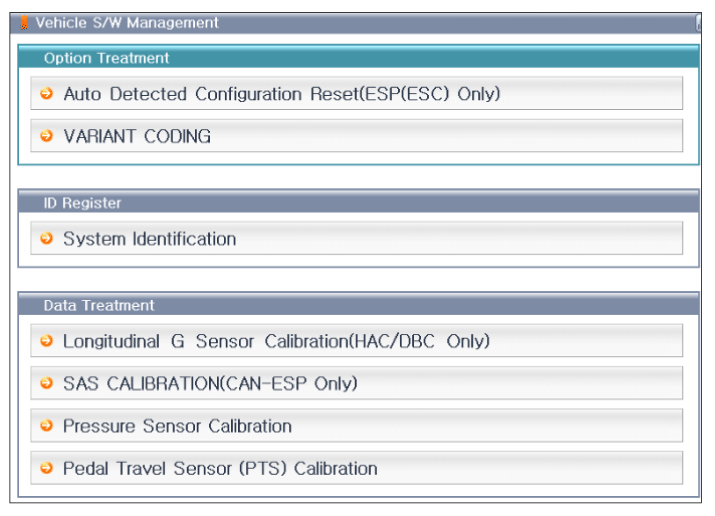Start Longitudinal G Sensor Calibration(HAC/DBC Only)

click(x=357, y=341)
